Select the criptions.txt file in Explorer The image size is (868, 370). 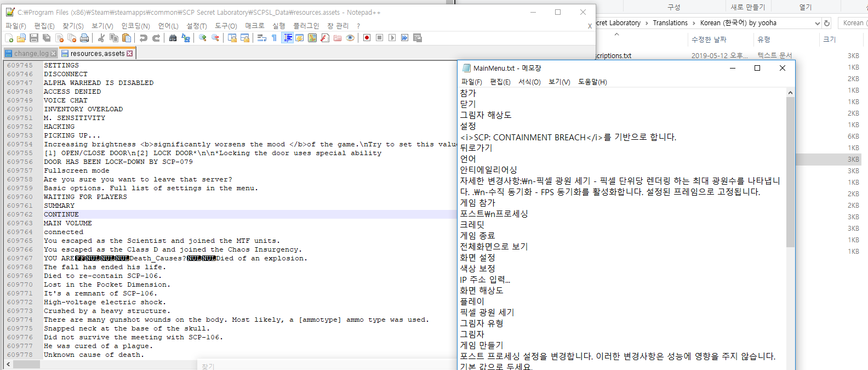613,56
